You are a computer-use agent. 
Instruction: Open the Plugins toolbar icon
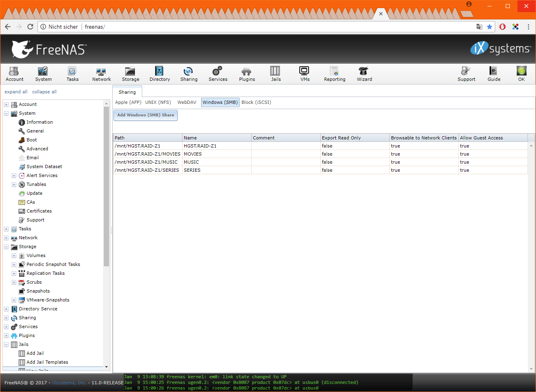[x=247, y=74]
